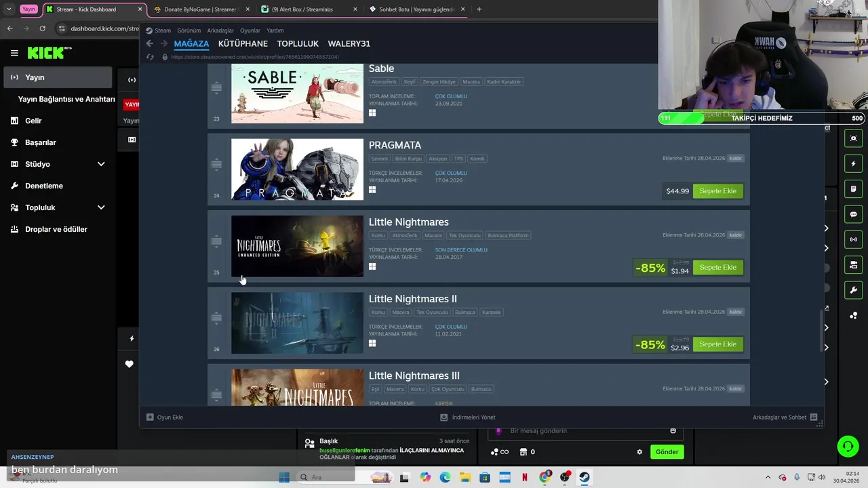Click the Başarılar trophy icon
The height and width of the screenshot is (488, 868).
point(14,142)
